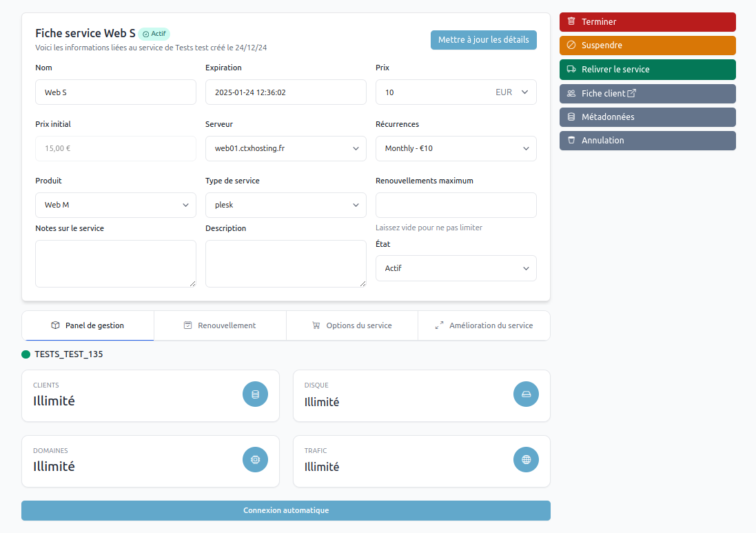Click the external link icon beside Fiche client

631,94
